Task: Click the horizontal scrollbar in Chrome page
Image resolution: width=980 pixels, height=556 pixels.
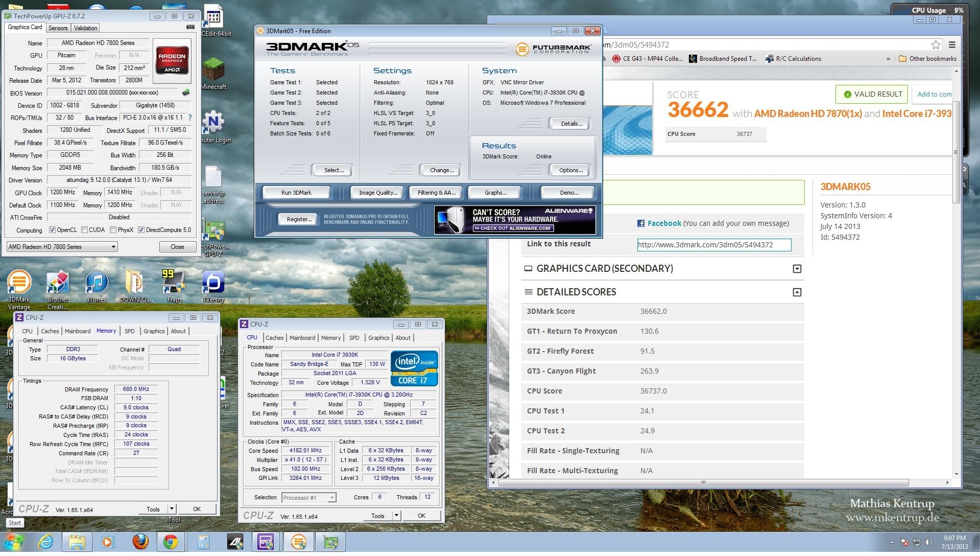Action: pyautogui.click(x=703, y=482)
